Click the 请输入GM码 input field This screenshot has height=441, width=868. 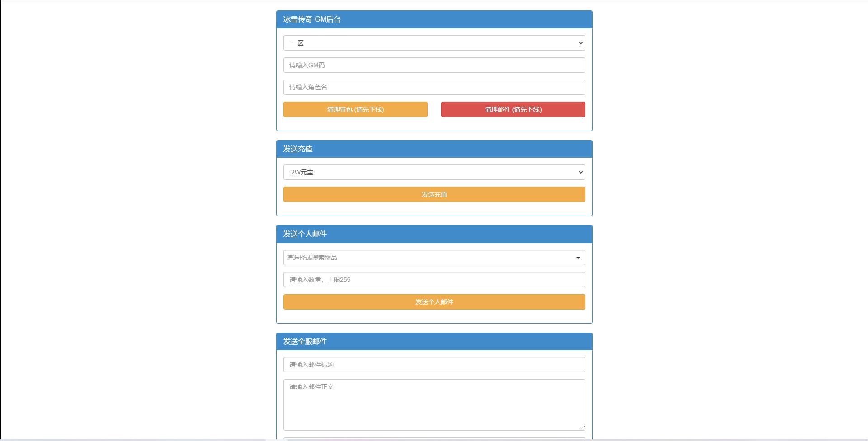click(x=434, y=65)
